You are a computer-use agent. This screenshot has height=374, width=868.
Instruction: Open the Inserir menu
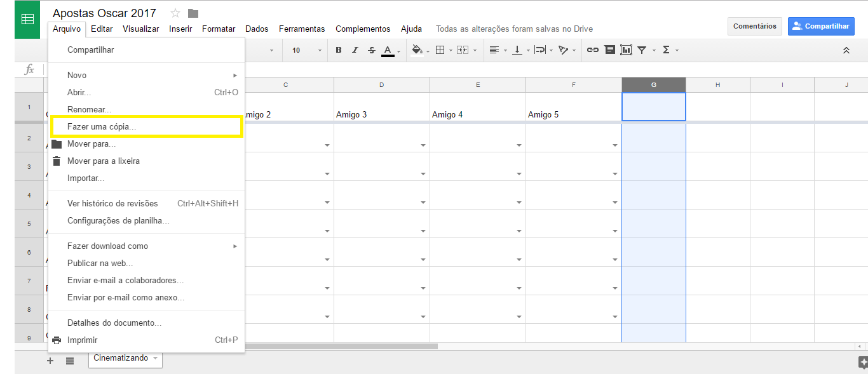(181, 29)
